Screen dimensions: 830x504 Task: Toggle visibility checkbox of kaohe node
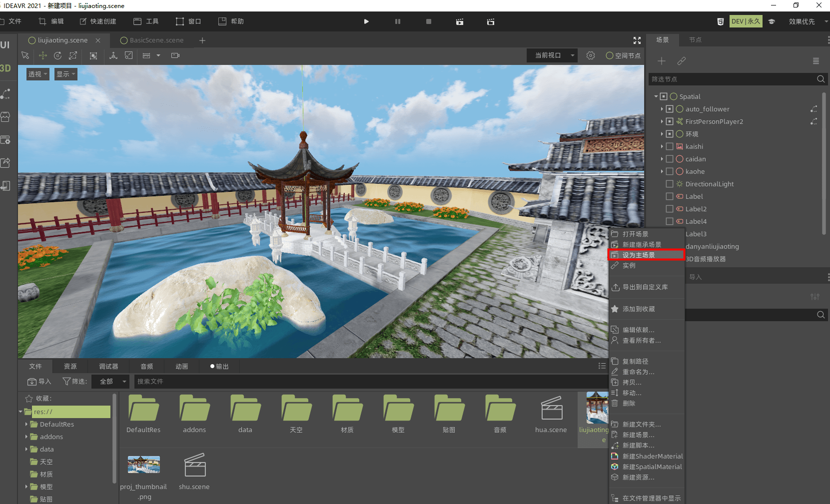670,171
